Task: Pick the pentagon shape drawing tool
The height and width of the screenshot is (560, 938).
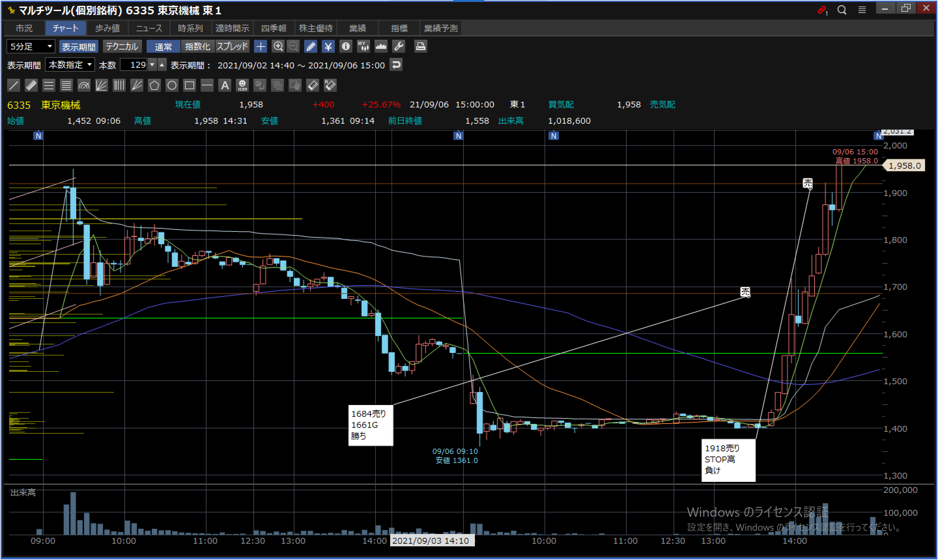Action: pos(154,85)
